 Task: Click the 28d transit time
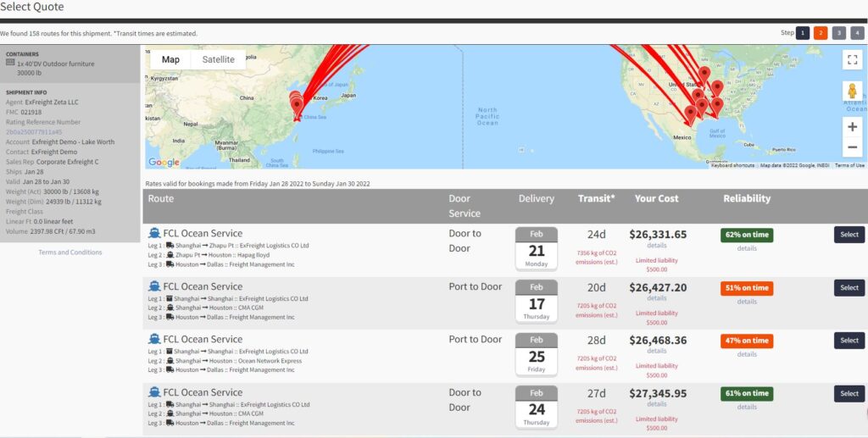[x=596, y=341]
